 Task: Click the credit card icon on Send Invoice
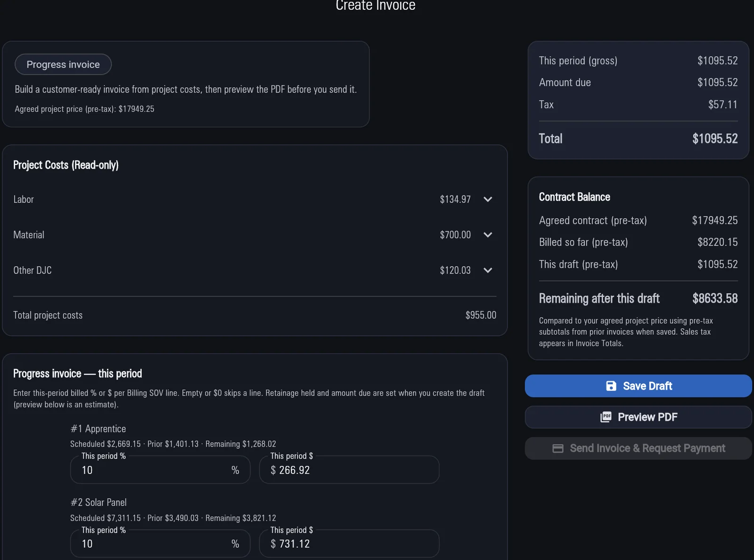coord(558,448)
